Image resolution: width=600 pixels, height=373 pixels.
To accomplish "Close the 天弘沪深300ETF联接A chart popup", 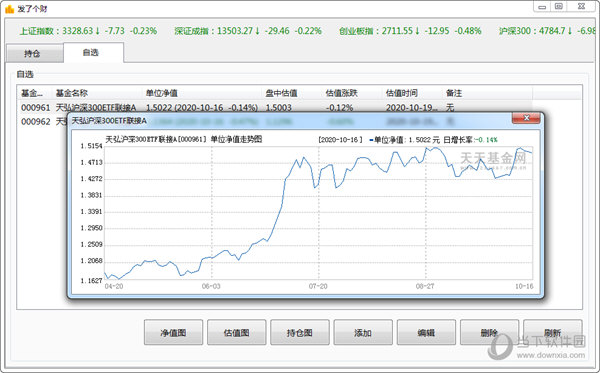I will coord(526,118).
